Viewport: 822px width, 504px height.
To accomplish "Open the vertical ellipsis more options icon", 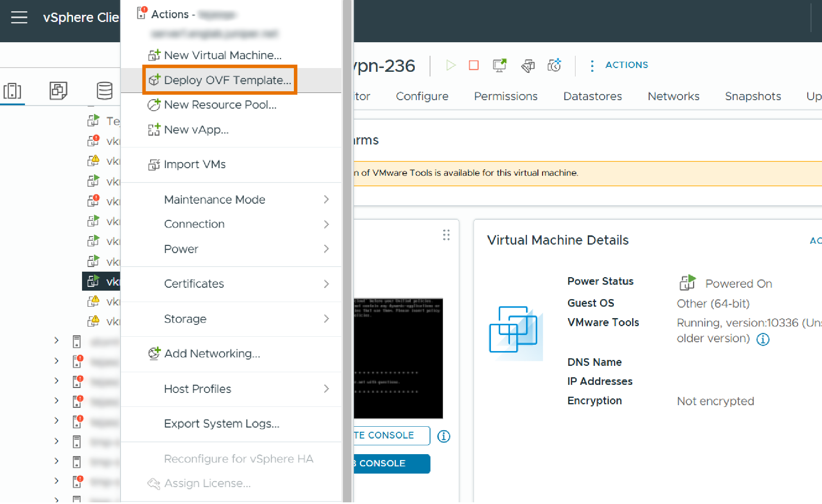I will point(592,65).
